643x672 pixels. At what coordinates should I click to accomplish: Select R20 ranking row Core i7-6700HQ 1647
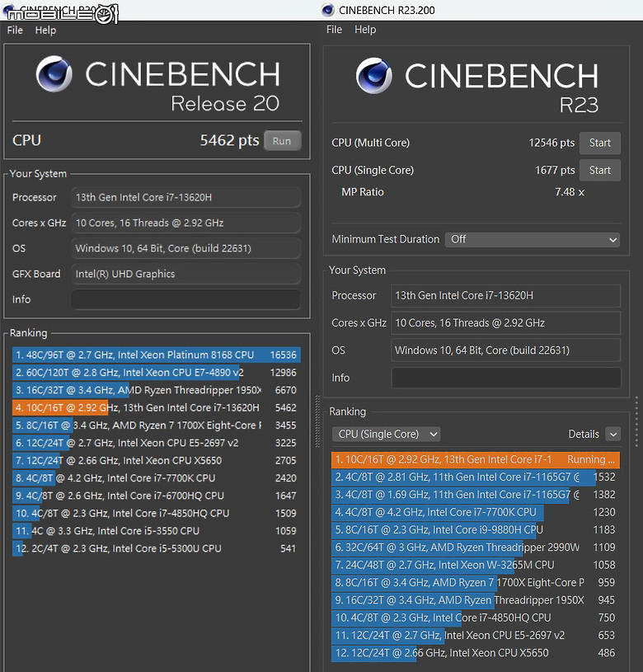click(157, 496)
